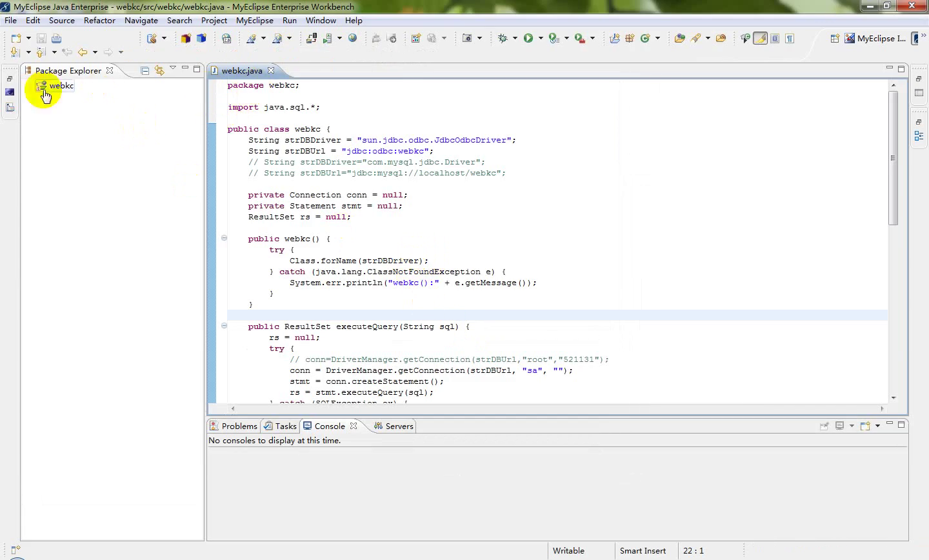The image size is (929, 560).
Task: Toggle Show Whitespace Characters button
Action: click(x=790, y=39)
